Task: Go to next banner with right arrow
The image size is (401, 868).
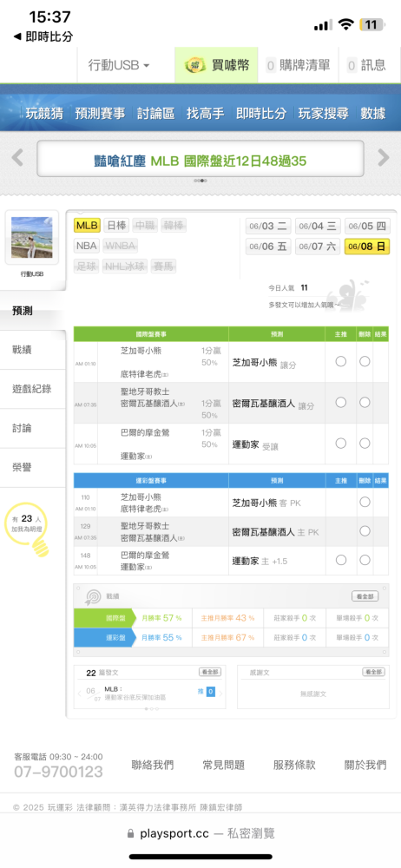Action: tap(384, 158)
